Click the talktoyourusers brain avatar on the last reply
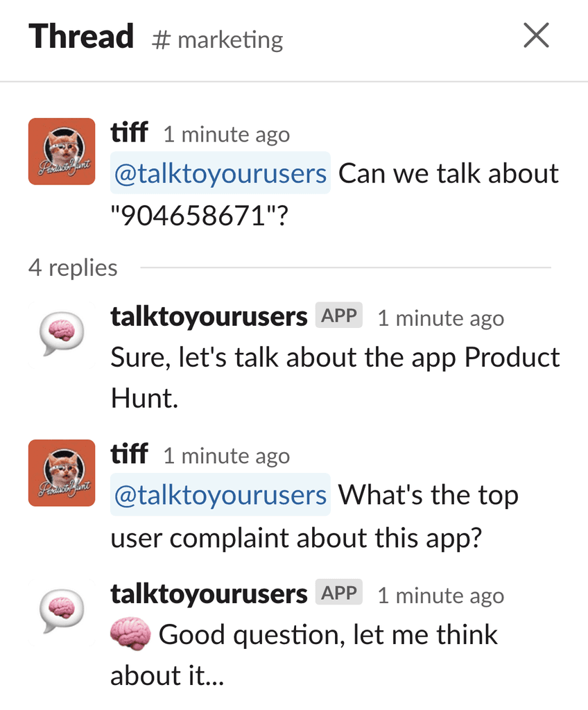Viewport: 588px width, 710px height. click(62, 612)
